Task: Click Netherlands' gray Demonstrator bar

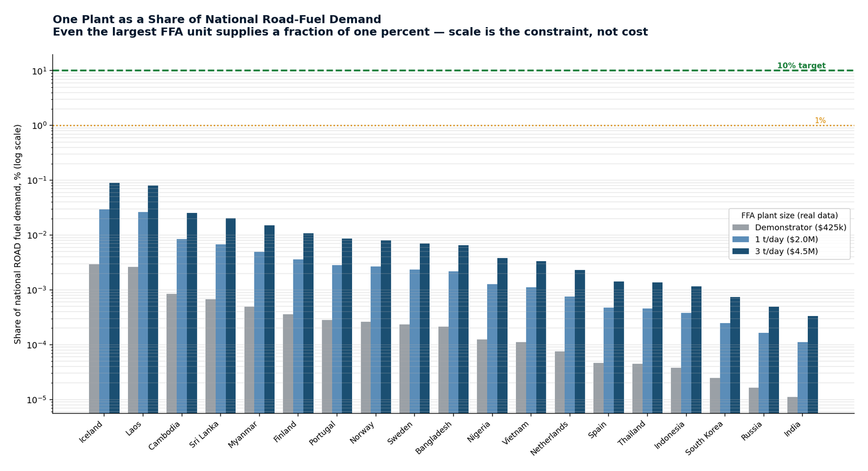Action: click(x=560, y=382)
